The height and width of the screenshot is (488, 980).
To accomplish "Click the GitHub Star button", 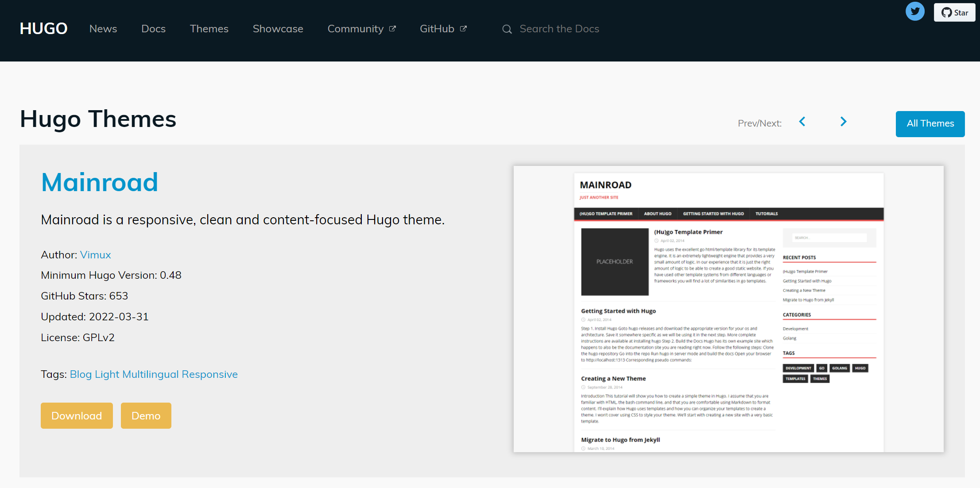I will pos(955,12).
